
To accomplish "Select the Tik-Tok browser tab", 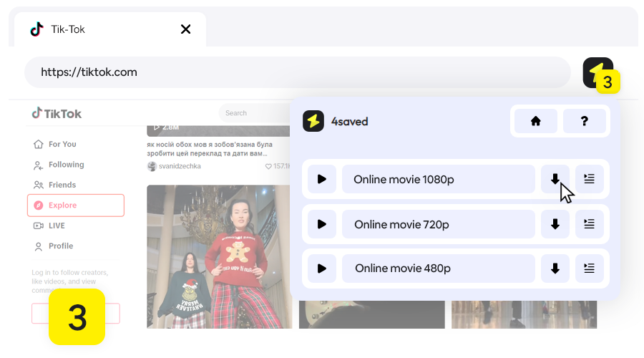I will pyautogui.click(x=100, y=29).
